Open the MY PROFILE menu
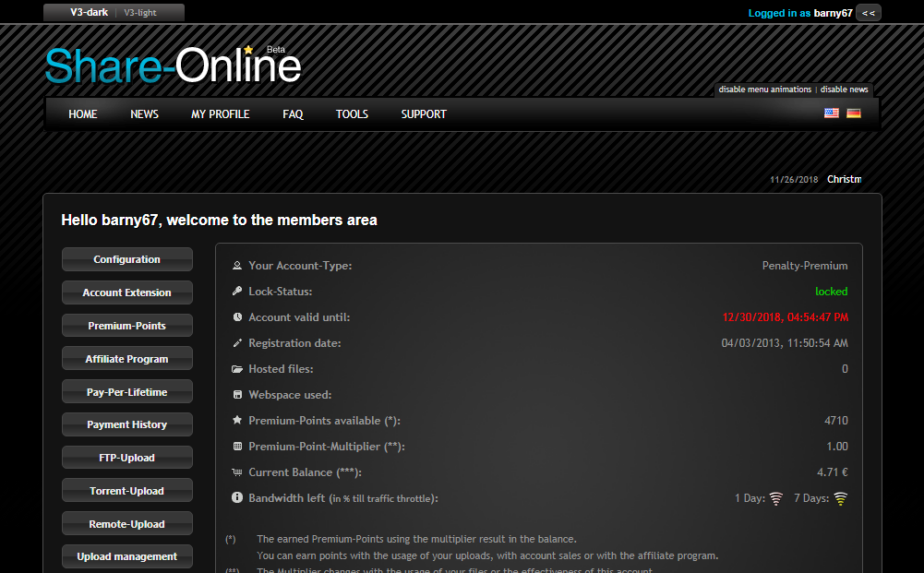Viewport: 924px width, 573px height. pyautogui.click(x=221, y=114)
